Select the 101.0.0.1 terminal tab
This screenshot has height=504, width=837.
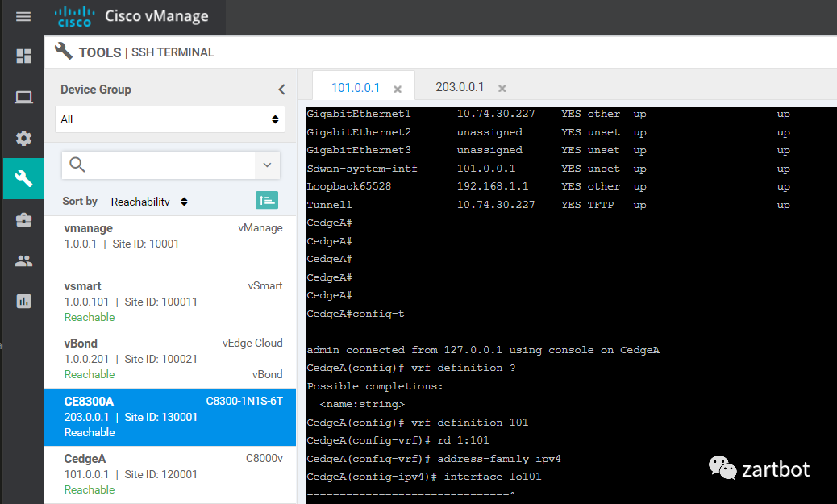356,87
